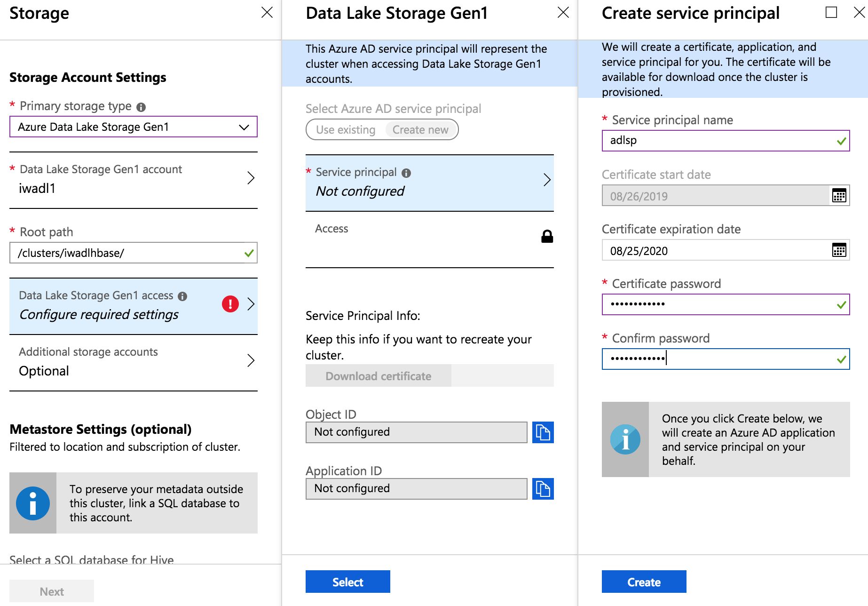Select the Use existing option
Image resolution: width=868 pixels, height=606 pixels.
pyautogui.click(x=346, y=130)
